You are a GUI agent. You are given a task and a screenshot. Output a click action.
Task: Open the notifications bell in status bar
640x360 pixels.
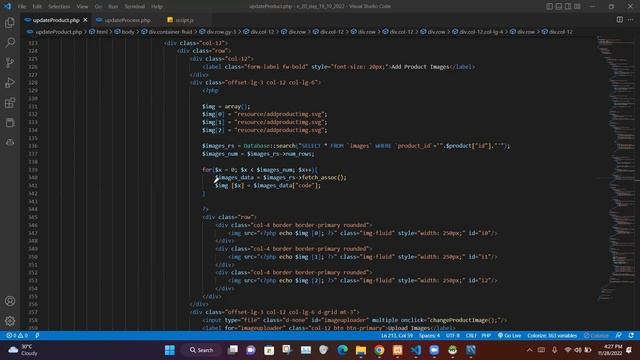point(631,336)
